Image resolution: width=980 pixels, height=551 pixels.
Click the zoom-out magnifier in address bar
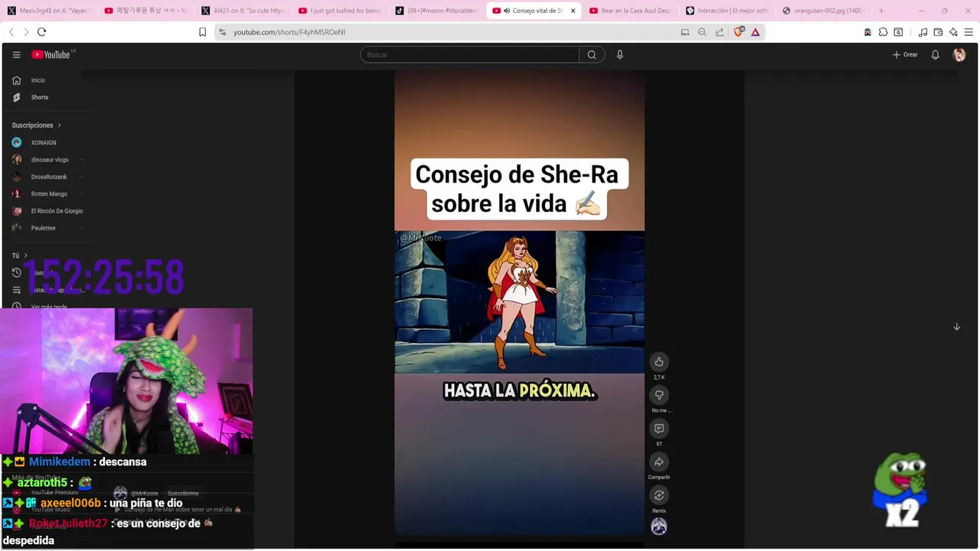[x=702, y=32]
